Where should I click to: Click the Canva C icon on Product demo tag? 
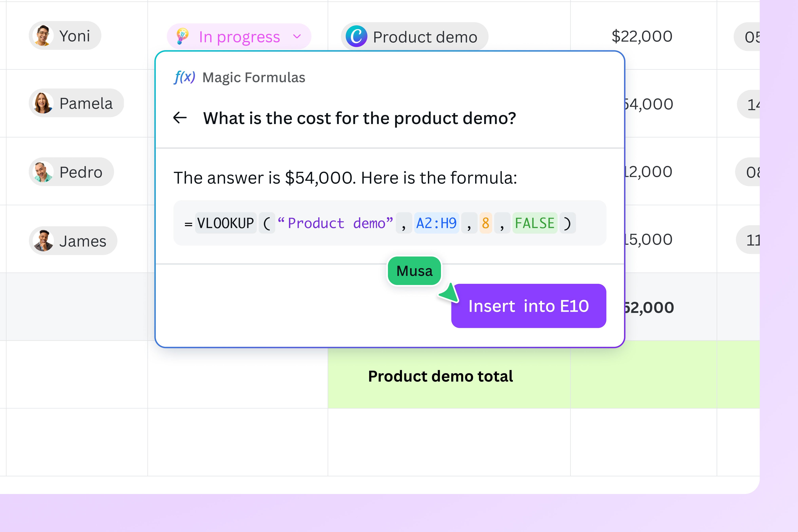pyautogui.click(x=357, y=36)
